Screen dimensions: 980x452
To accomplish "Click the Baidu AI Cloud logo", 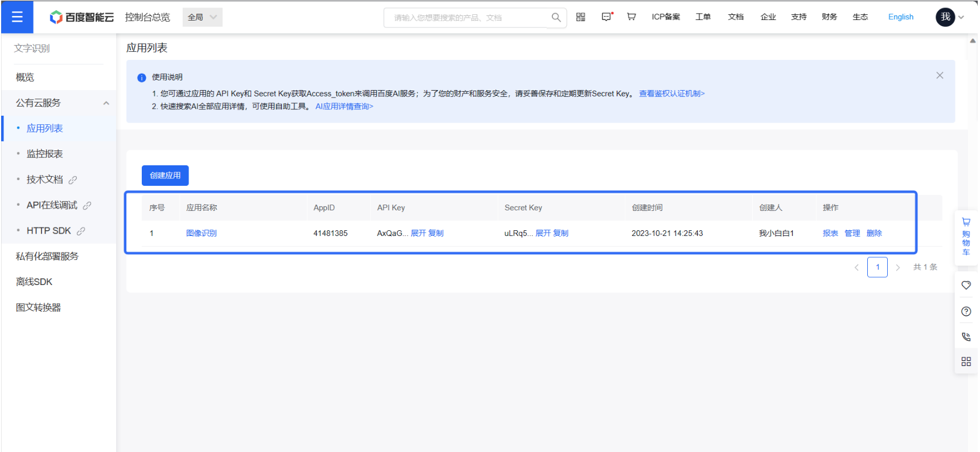I will [81, 17].
